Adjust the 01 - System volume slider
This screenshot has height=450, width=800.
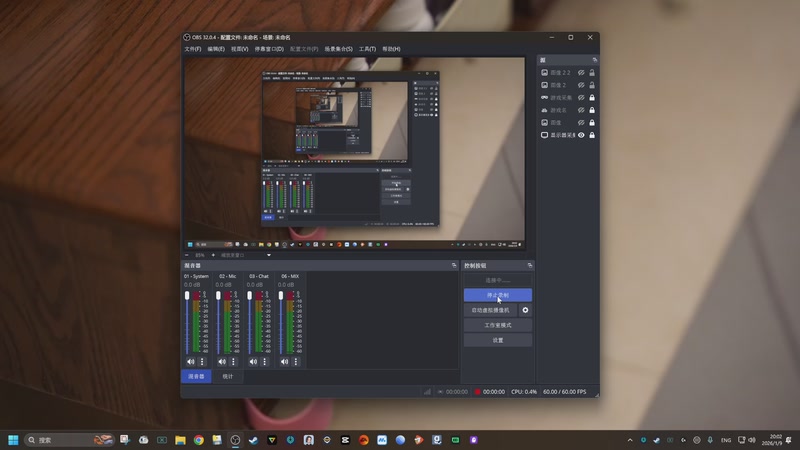tap(187, 322)
